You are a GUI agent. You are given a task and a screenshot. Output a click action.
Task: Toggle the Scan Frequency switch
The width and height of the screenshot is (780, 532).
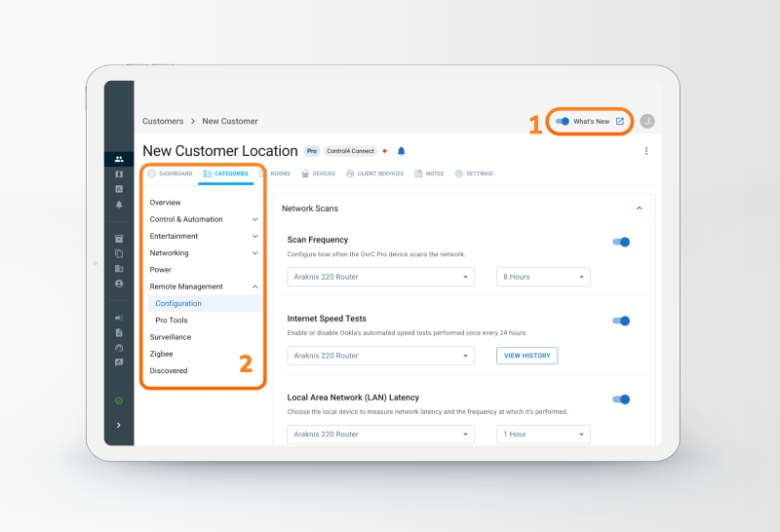click(621, 242)
